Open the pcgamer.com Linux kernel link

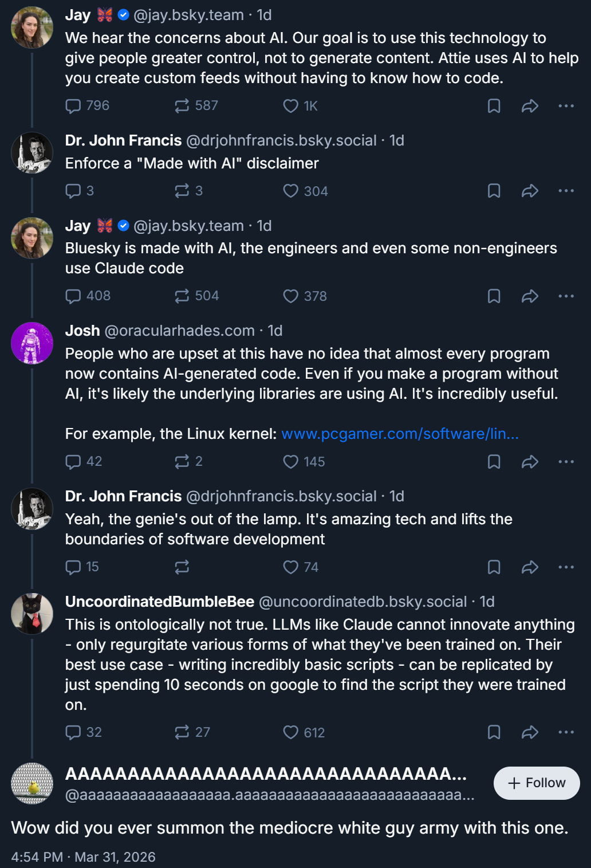[400, 434]
